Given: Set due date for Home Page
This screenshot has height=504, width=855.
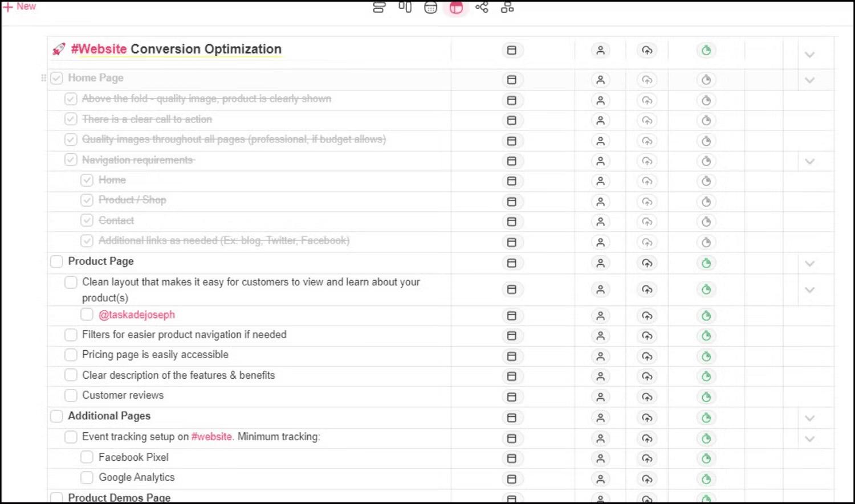Looking at the screenshot, I should click(x=512, y=80).
